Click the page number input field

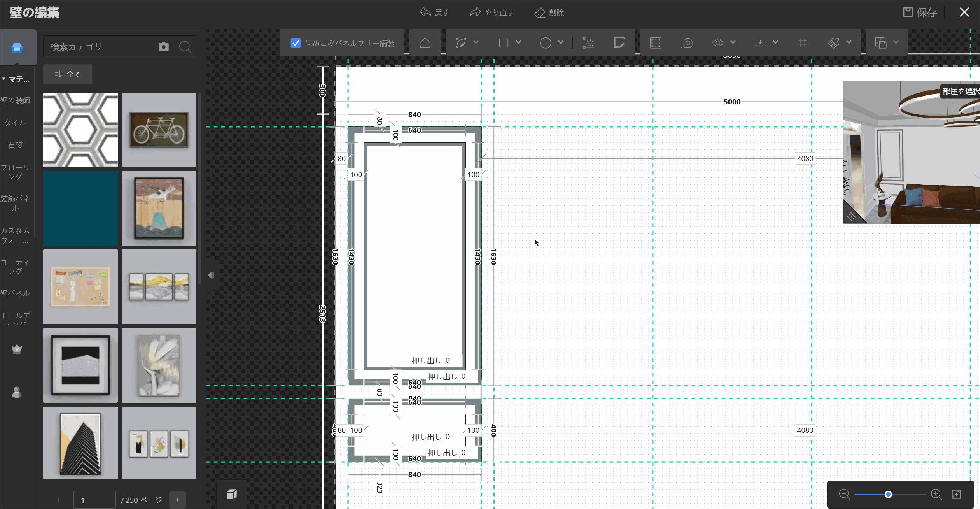(94, 500)
